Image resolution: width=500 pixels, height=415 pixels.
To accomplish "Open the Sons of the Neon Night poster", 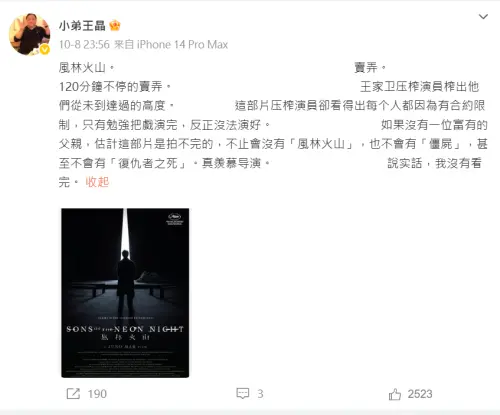I will (x=125, y=293).
